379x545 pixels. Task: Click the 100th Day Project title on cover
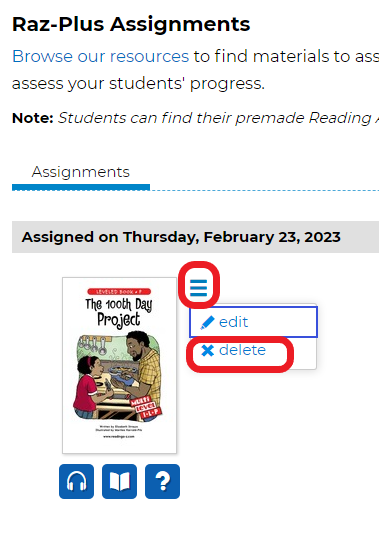coord(119,312)
